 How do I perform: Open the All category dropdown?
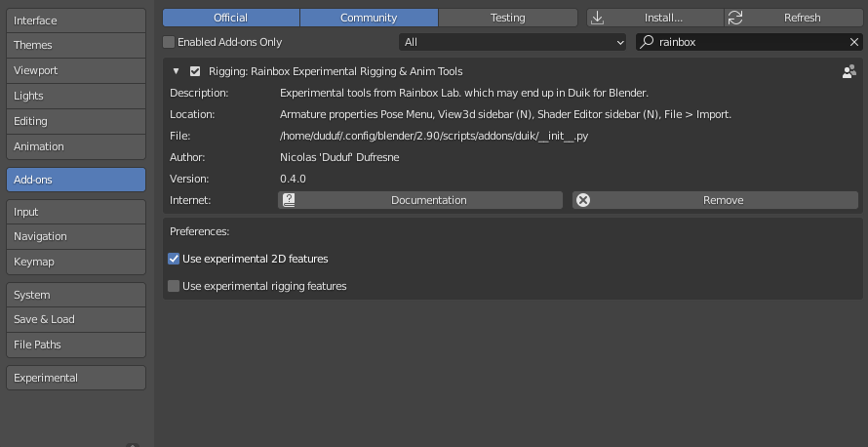tap(513, 42)
